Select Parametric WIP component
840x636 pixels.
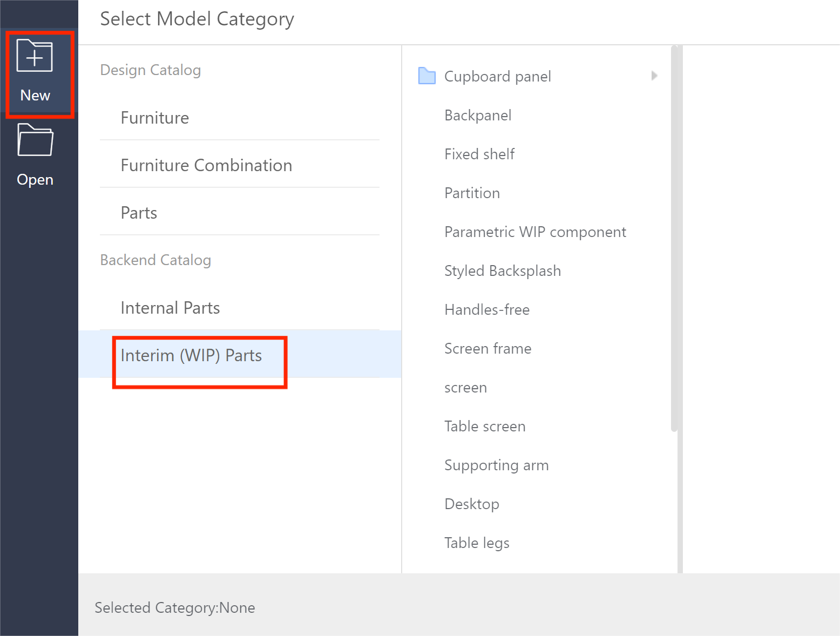pyautogui.click(x=535, y=232)
